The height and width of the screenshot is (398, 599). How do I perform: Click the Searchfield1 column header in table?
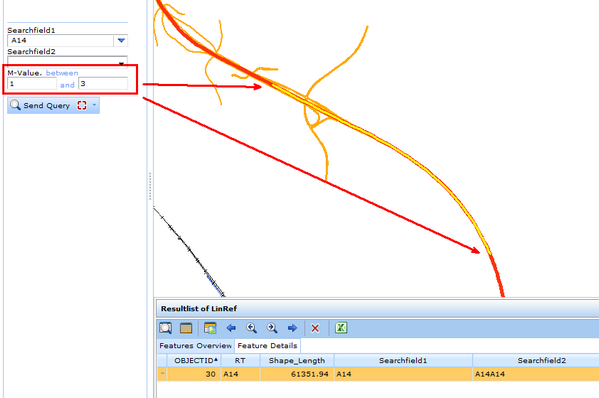pos(403,361)
